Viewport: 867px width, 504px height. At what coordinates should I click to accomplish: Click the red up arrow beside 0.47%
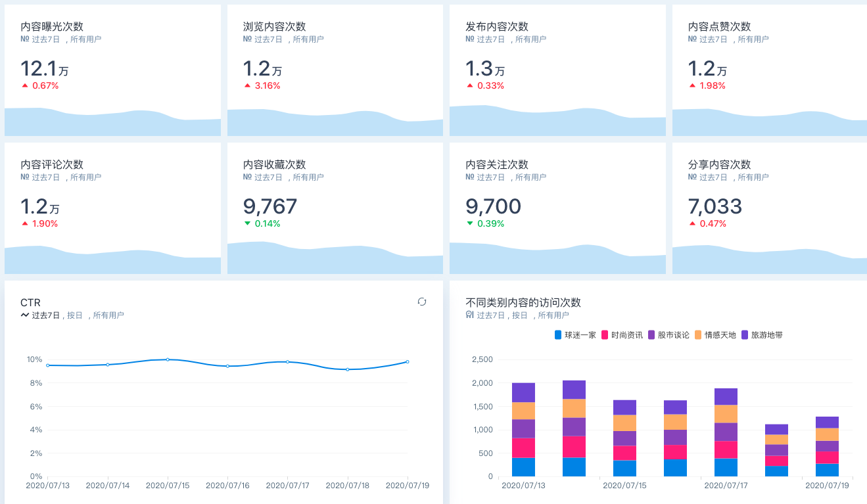693,224
